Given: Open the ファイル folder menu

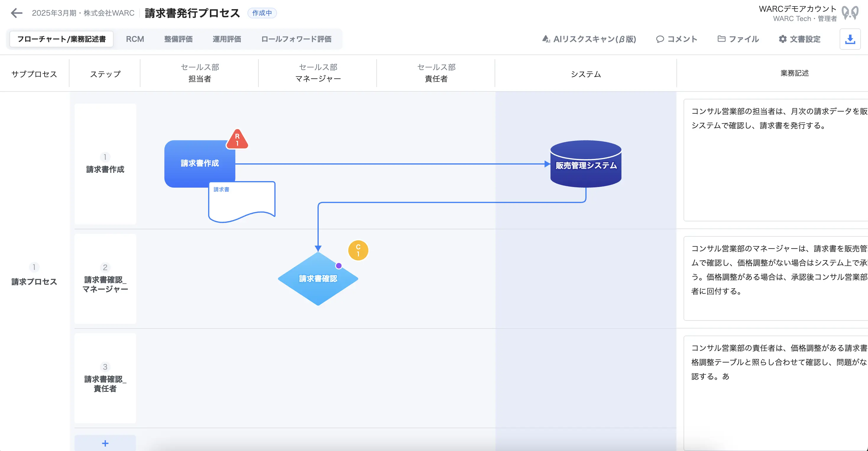Looking at the screenshot, I should click(x=738, y=39).
